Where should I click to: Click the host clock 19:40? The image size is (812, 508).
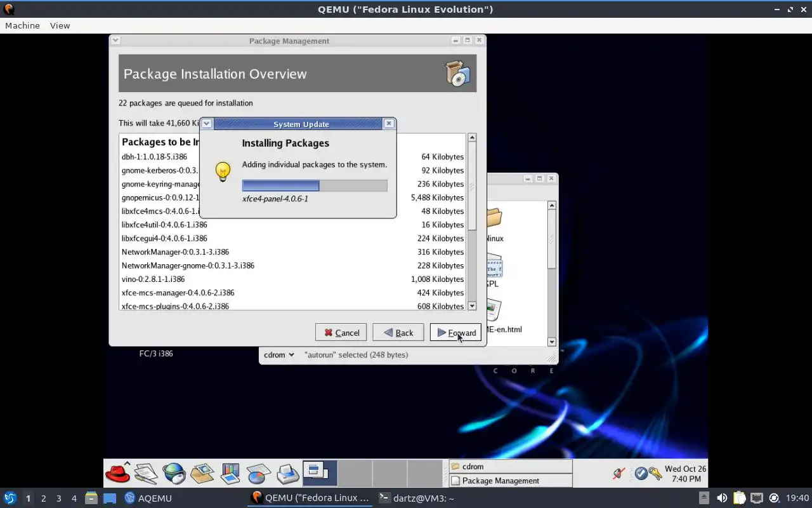click(797, 498)
